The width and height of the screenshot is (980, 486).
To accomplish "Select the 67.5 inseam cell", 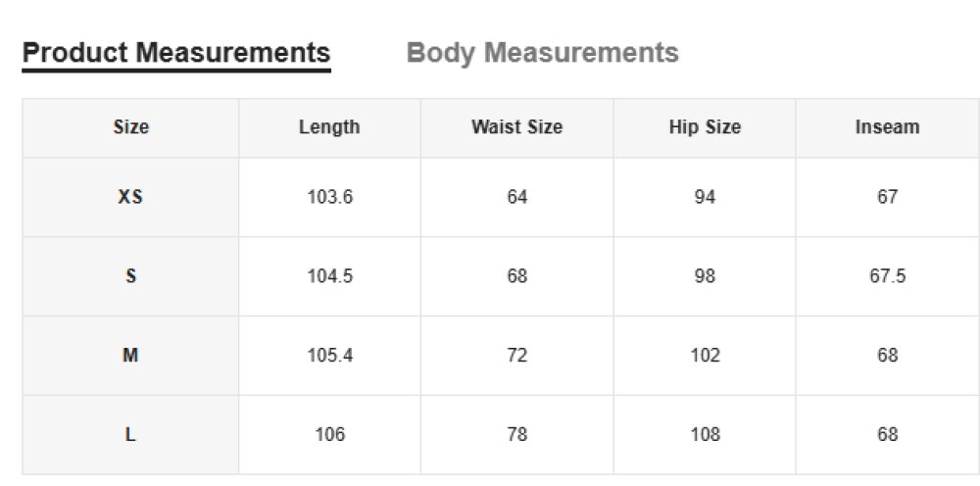I will (887, 276).
